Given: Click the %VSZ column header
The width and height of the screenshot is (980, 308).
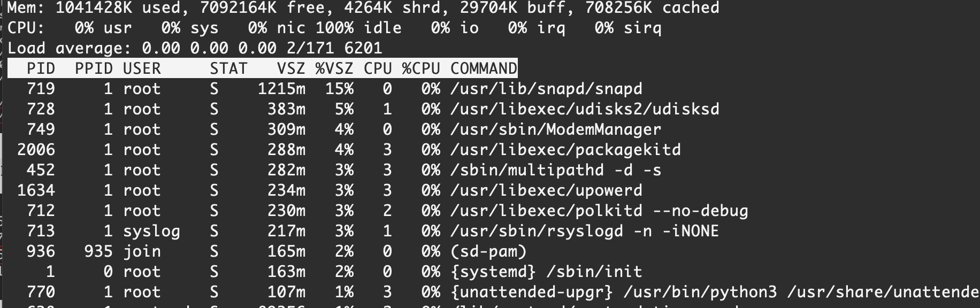Looking at the screenshot, I should pyautogui.click(x=334, y=68).
